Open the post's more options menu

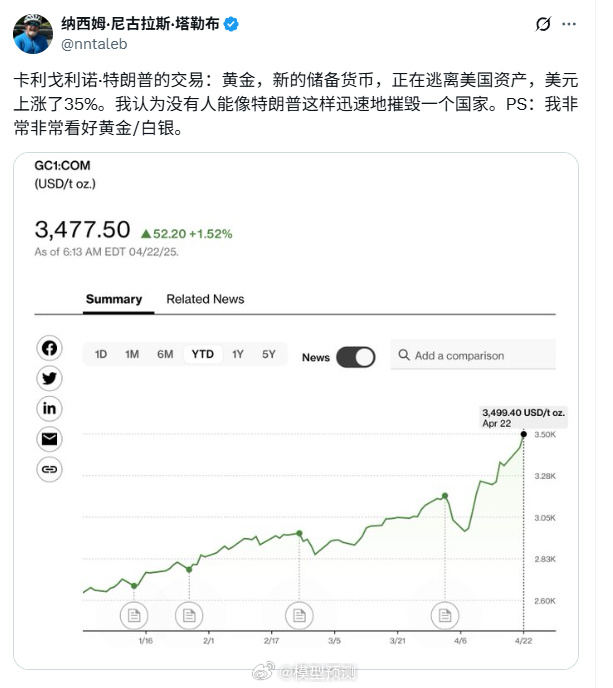click(571, 25)
